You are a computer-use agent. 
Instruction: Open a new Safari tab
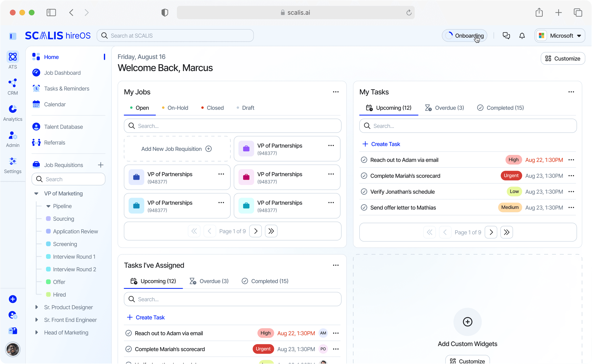(x=558, y=13)
